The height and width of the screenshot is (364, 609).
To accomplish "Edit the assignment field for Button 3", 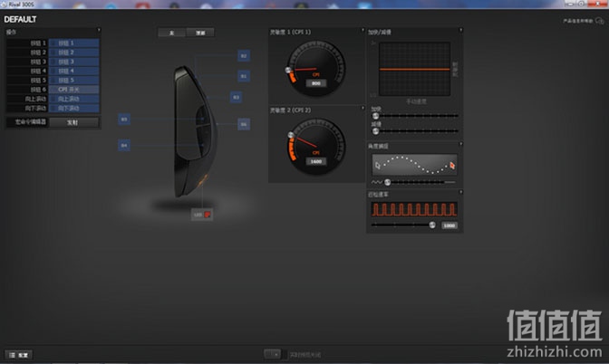I will pyautogui.click(x=73, y=62).
